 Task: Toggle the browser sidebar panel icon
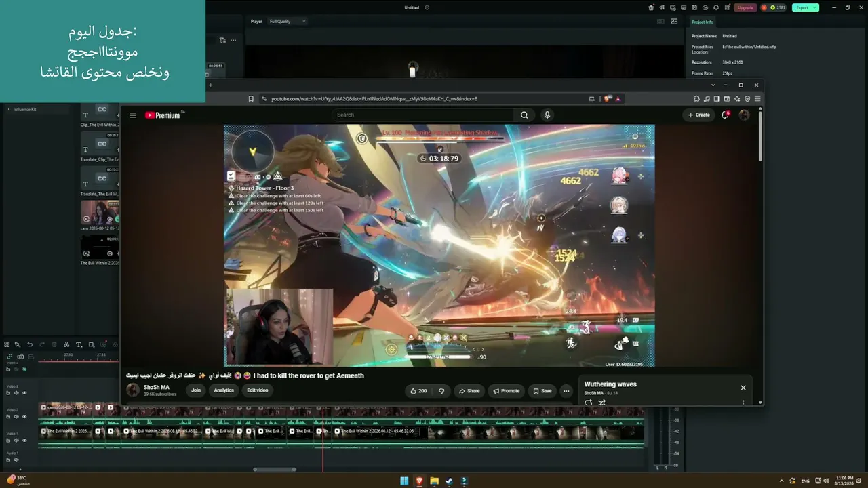(717, 99)
